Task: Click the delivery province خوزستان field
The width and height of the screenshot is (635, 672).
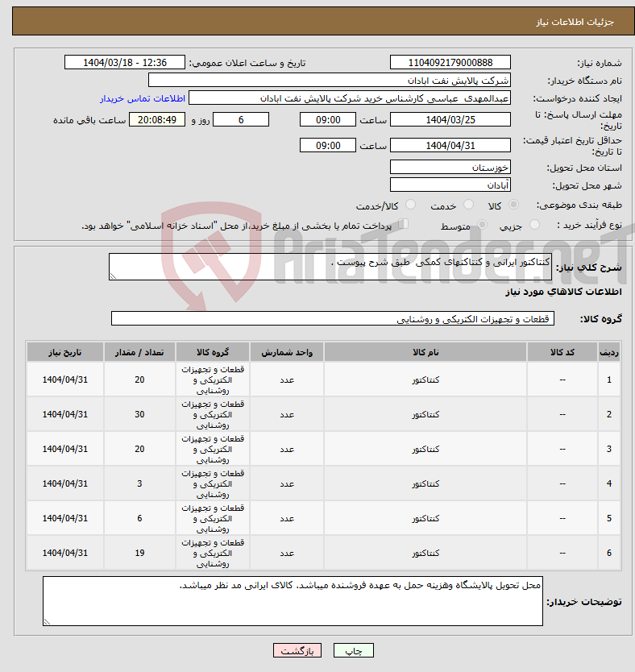Action: (x=450, y=167)
